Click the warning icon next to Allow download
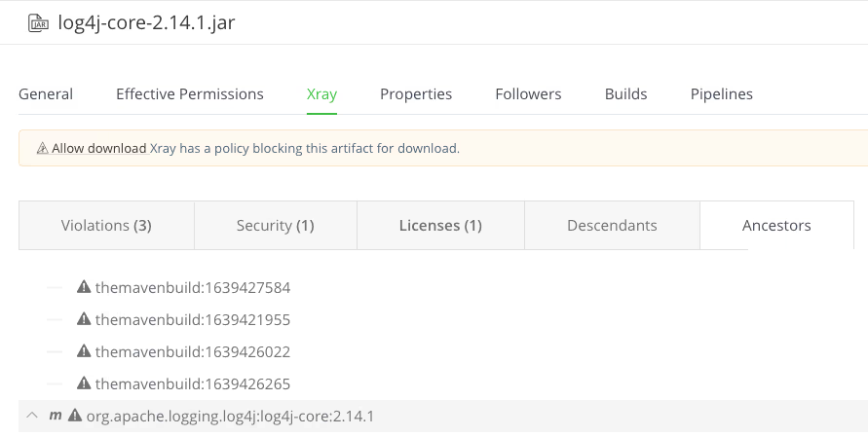868x437 pixels. click(x=42, y=148)
